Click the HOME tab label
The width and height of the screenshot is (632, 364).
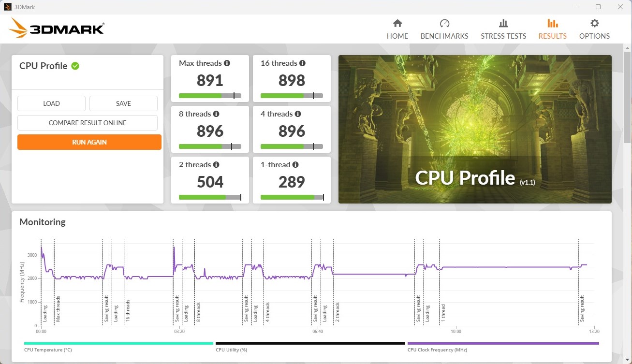pos(397,36)
